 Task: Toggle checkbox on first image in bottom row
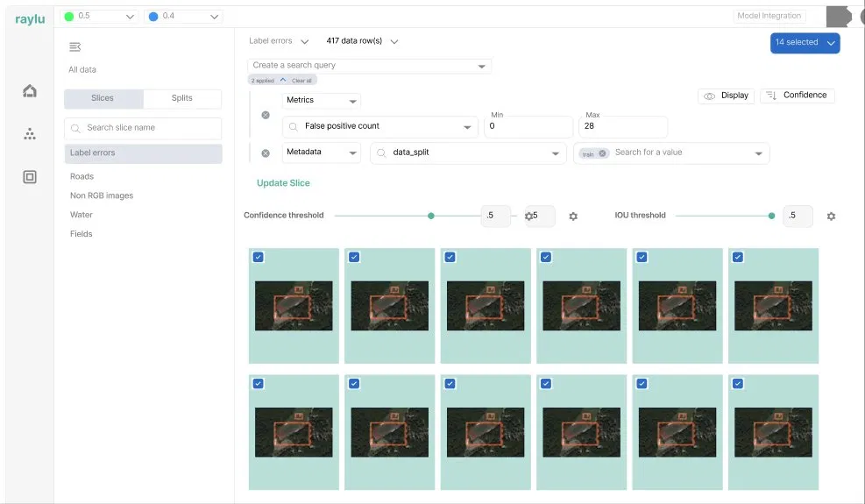[259, 384]
